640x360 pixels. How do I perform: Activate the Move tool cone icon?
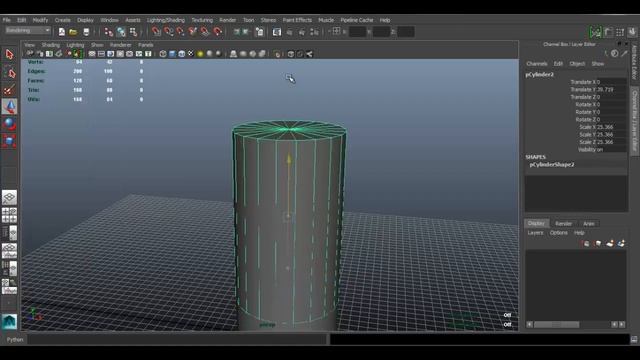[9, 107]
